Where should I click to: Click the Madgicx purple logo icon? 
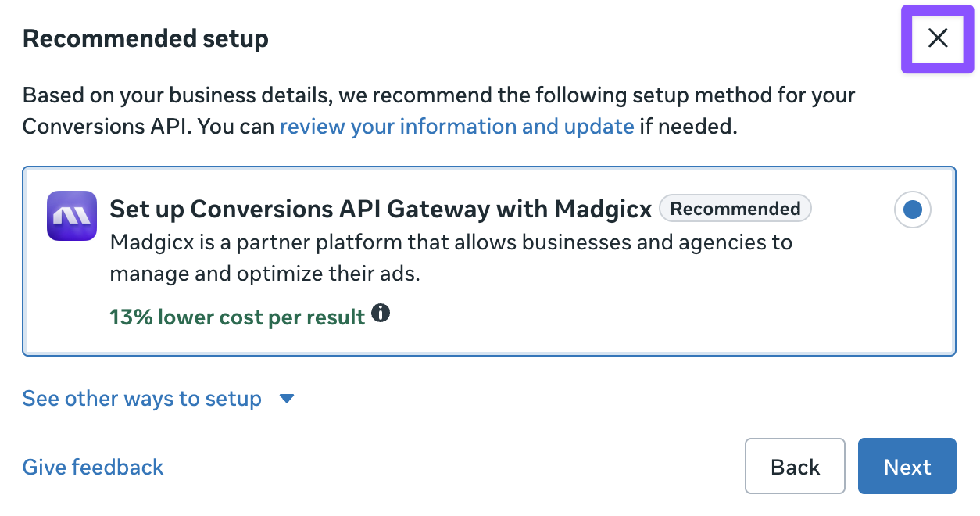(72, 216)
